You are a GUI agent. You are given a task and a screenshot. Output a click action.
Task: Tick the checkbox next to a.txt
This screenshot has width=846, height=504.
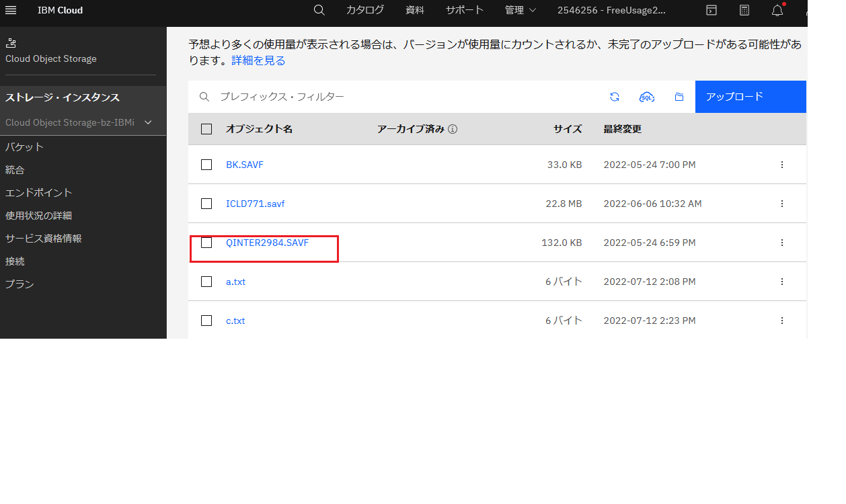pos(206,282)
